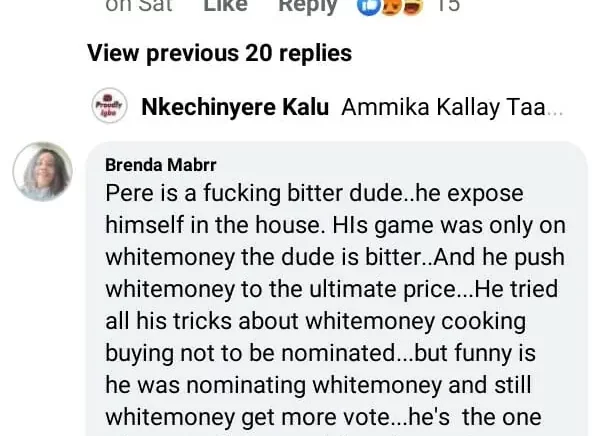Click the blue thumbs-up reaction icon
600x436 pixels.
[368, 6]
